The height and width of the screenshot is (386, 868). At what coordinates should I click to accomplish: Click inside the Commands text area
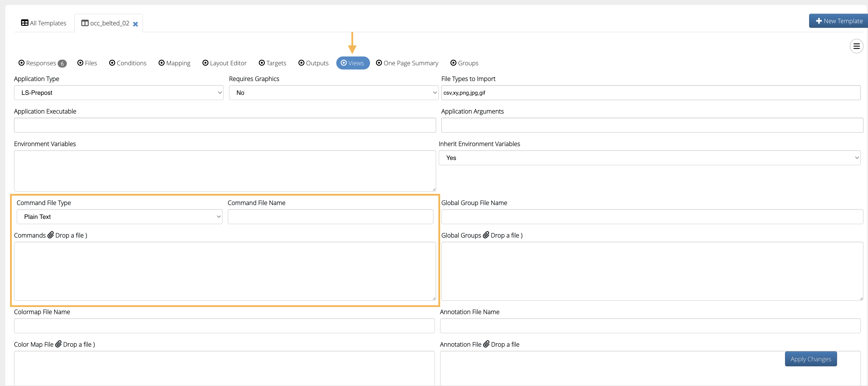[225, 271]
